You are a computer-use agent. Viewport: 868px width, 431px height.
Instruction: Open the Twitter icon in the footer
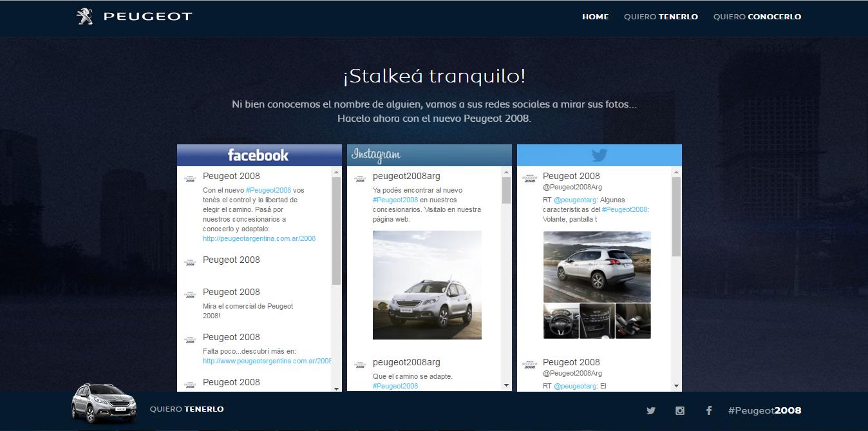click(x=651, y=410)
